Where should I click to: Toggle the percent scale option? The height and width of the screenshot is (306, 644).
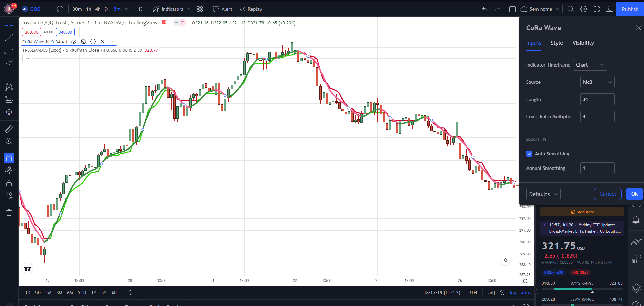click(502, 293)
